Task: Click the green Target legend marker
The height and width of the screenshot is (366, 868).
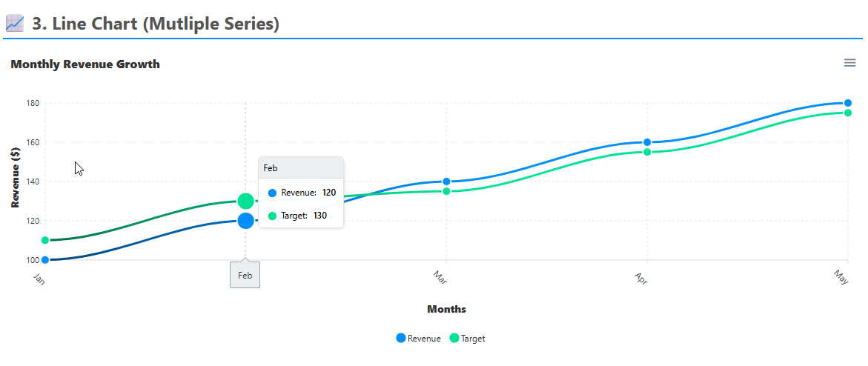Action: [454, 339]
